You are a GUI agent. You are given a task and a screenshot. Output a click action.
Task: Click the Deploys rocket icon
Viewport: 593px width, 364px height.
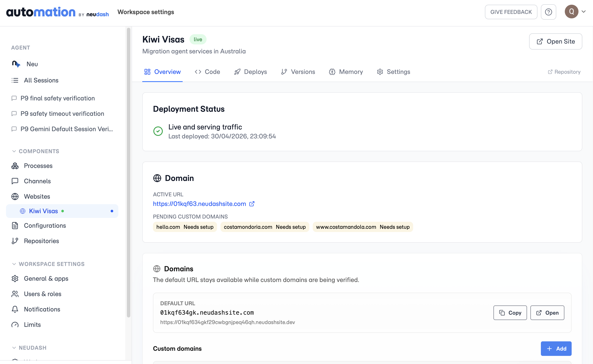pos(237,72)
